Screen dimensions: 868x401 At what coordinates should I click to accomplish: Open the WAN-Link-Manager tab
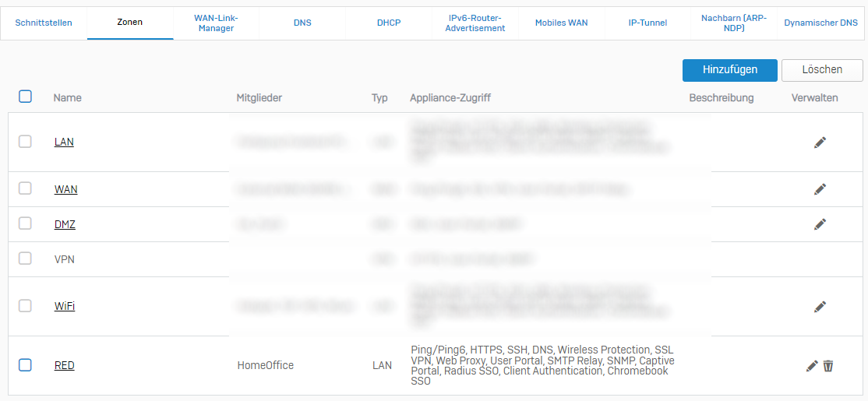point(216,23)
